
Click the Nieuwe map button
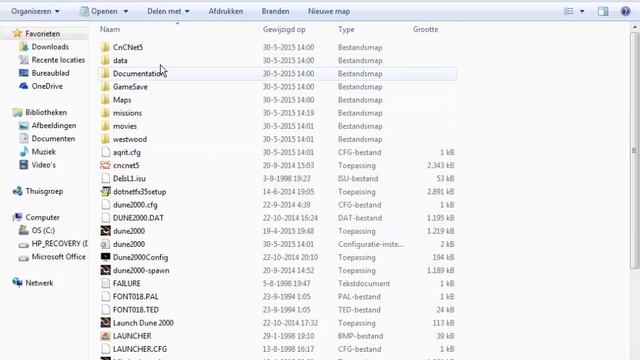coord(329,11)
